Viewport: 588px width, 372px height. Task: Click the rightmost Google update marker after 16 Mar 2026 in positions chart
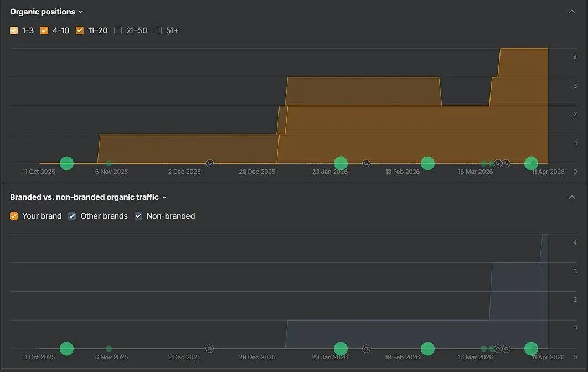[506, 163]
